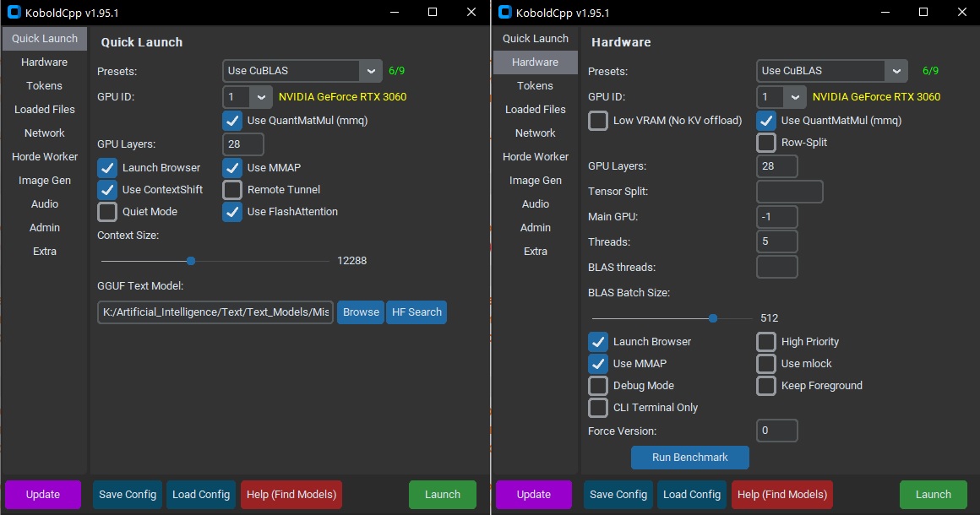Select Quick Launch tab in left window
Viewport: 980px width, 515px height.
point(45,39)
